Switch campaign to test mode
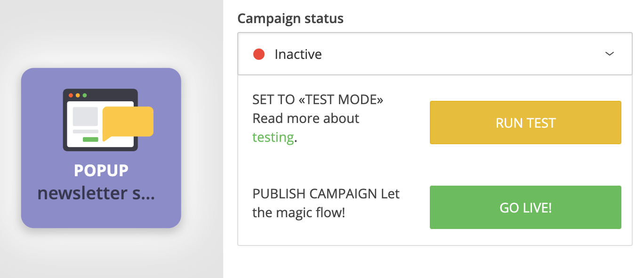 [x=525, y=123]
